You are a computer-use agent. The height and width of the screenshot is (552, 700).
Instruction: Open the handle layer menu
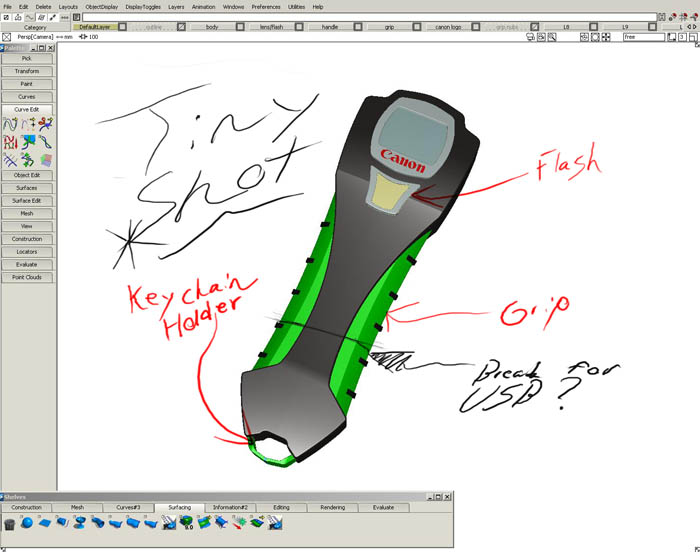330,27
